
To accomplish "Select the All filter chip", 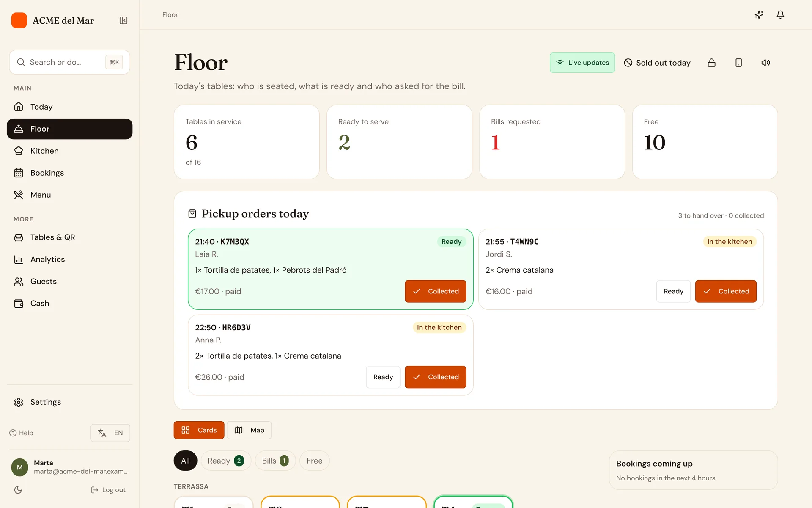I will point(185,461).
